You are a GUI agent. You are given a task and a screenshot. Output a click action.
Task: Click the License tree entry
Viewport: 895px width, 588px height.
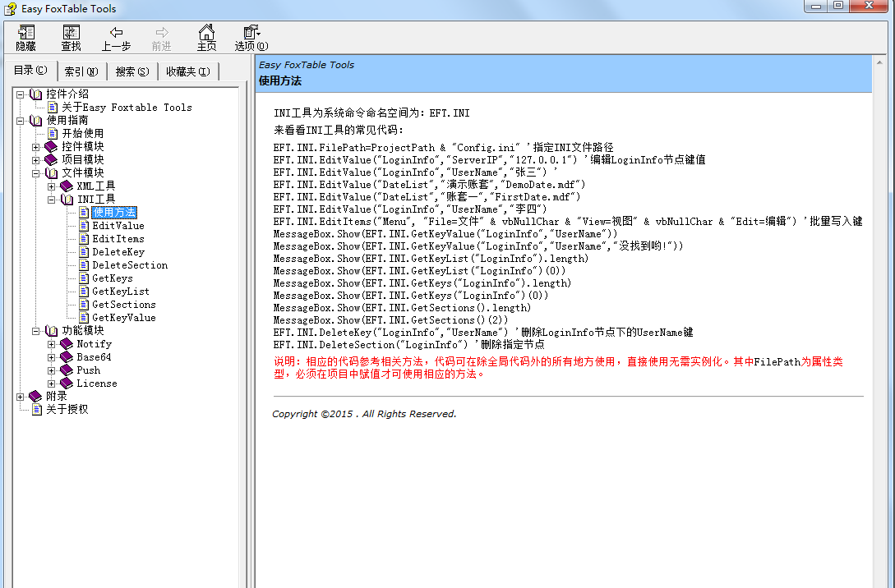[97, 384]
